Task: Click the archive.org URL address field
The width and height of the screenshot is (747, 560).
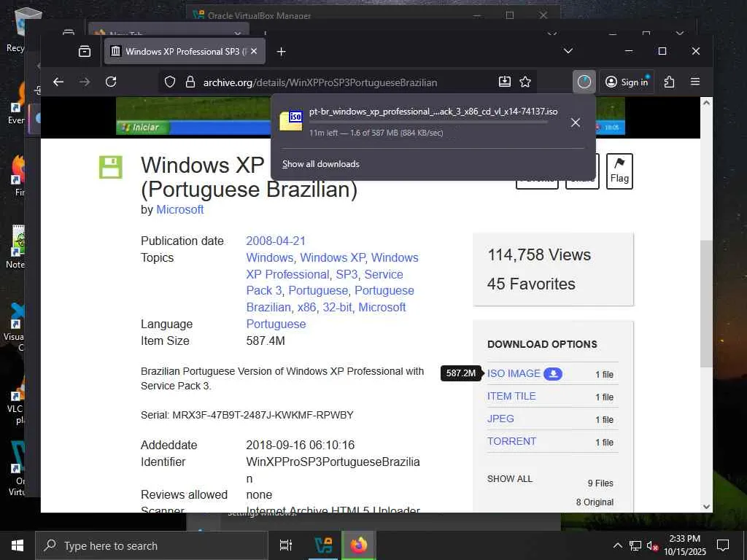Action: point(320,82)
